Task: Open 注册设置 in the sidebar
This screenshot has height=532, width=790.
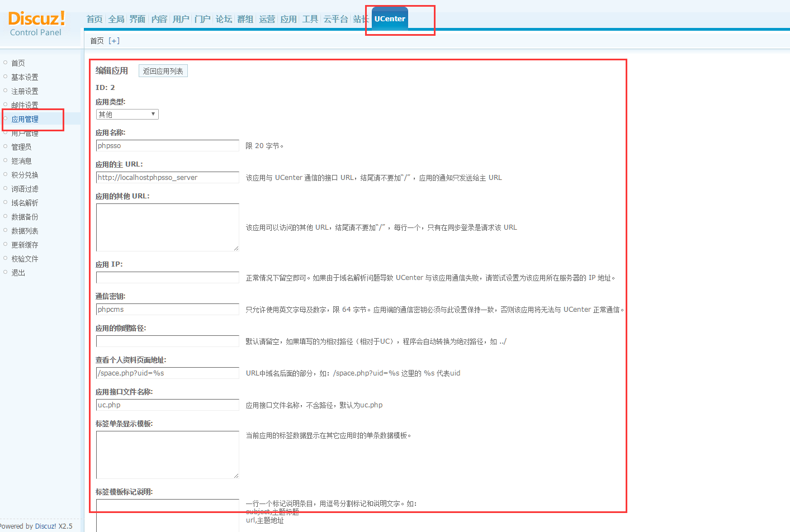Action: [x=25, y=91]
